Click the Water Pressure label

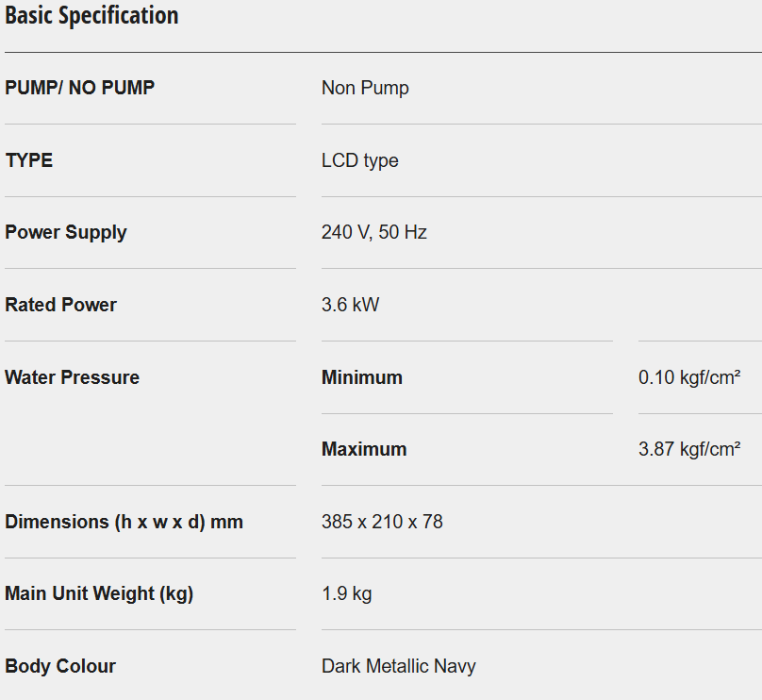point(73,377)
